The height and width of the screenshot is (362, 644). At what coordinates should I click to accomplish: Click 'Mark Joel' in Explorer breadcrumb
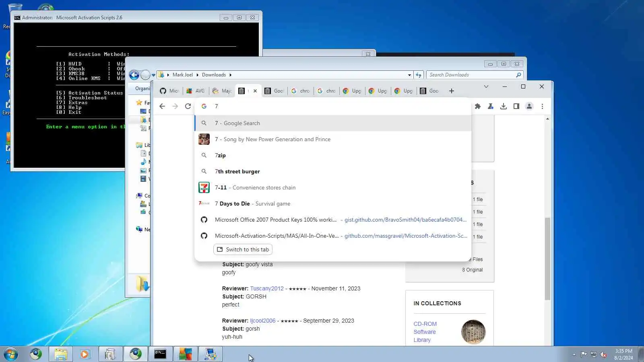(183, 75)
